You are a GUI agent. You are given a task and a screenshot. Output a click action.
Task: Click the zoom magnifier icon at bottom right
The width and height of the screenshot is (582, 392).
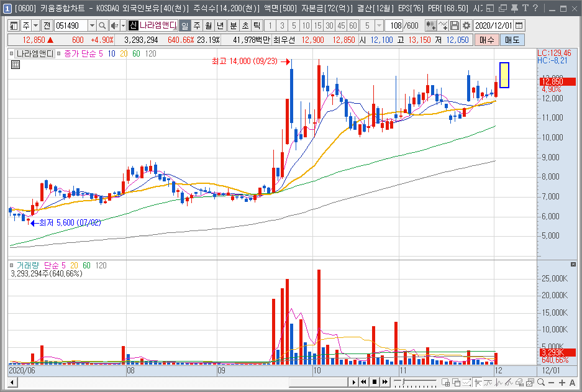coord(541,382)
